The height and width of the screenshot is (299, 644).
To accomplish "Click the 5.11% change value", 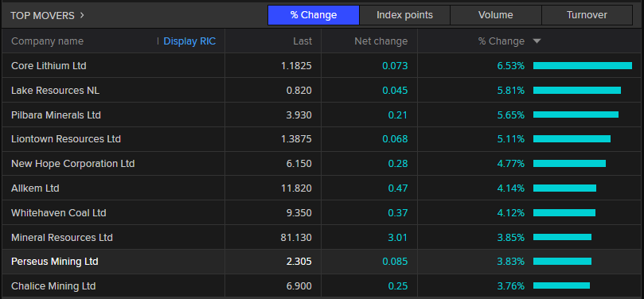I will 511,139.
